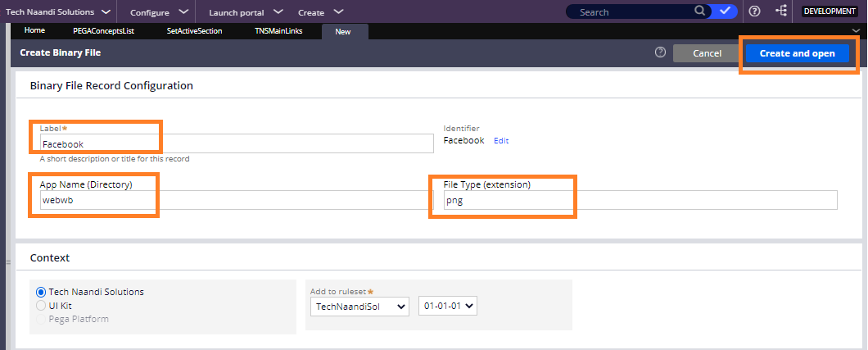Click the DEVELOPMENT environment badge

click(x=830, y=11)
